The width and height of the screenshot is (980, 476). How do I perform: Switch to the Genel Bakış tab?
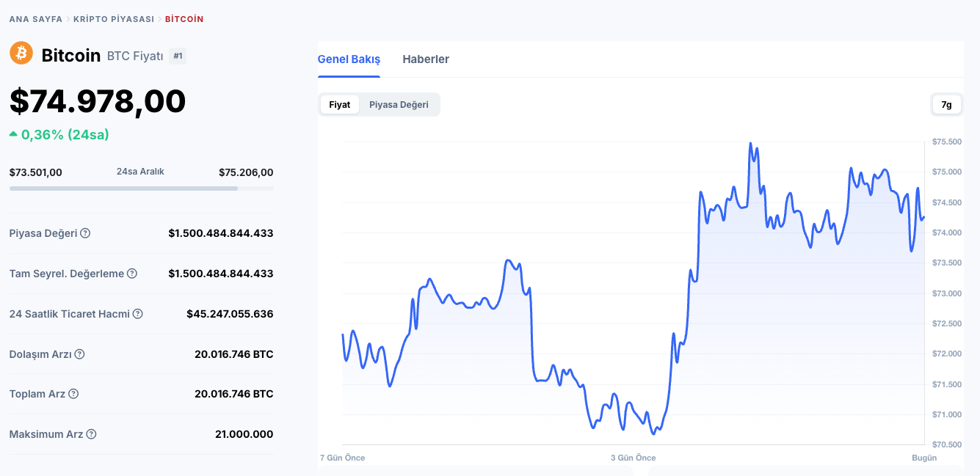click(x=349, y=59)
